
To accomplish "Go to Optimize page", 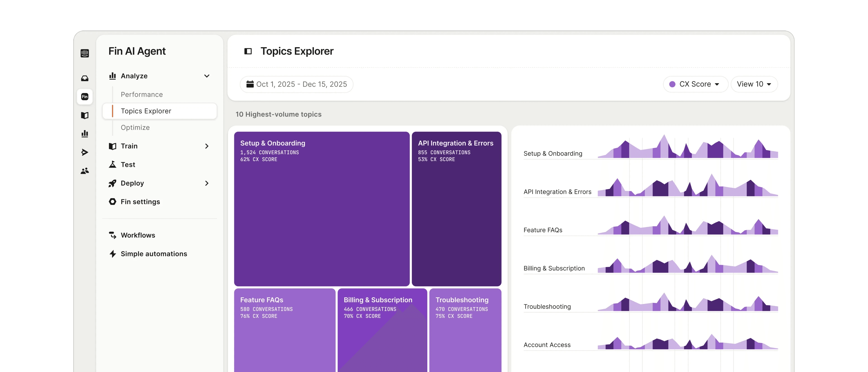I will (135, 127).
